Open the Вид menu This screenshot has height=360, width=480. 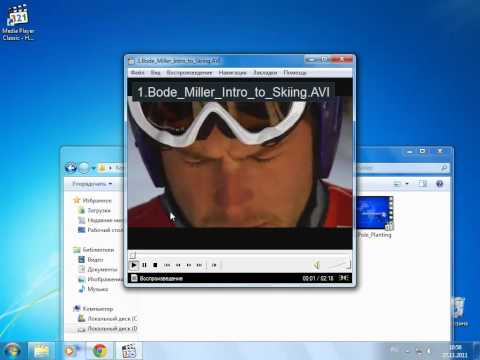(155, 73)
